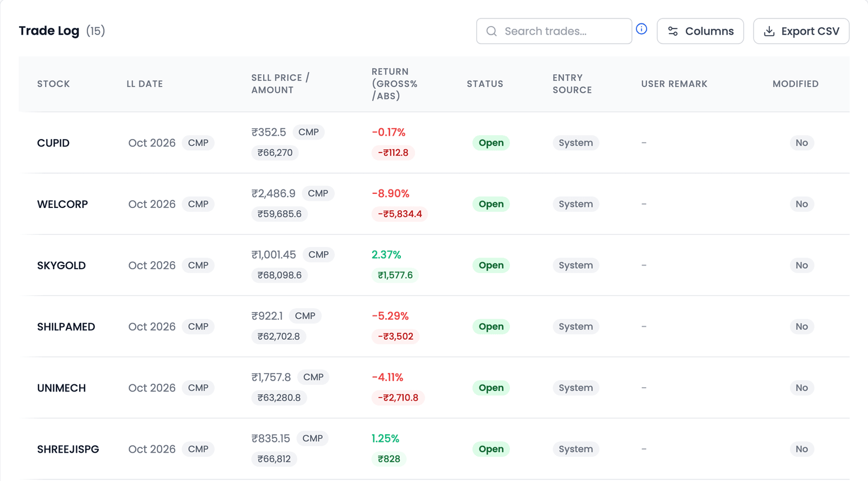Image resolution: width=868 pixels, height=481 pixels.
Task: Click the ENTRY SOURCE column header
Action: (572, 84)
